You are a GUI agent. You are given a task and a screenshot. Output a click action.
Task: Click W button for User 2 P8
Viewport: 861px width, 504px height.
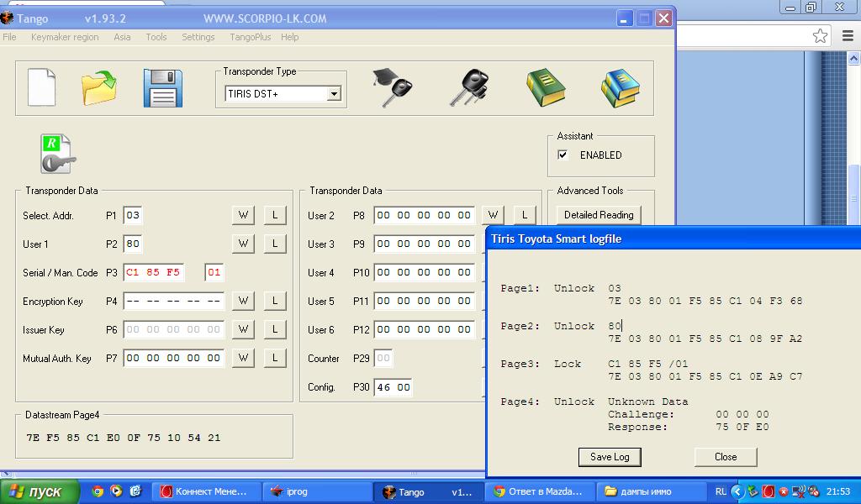point(493,215)
